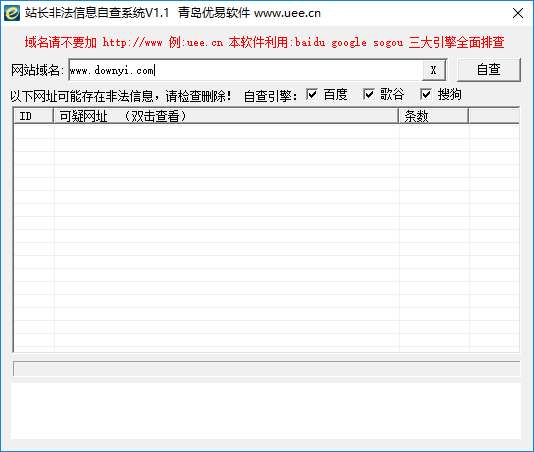Image resolution: width=534 pixels, height=452 pixels.
Task: Sort by the ID column header
Action: (33, 116)
